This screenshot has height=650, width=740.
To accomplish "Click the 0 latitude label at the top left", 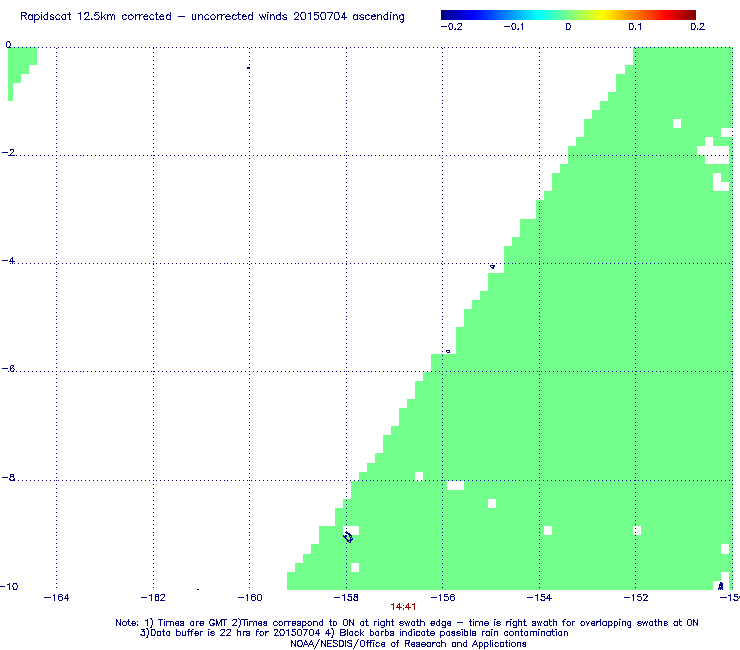I will 8,45.
